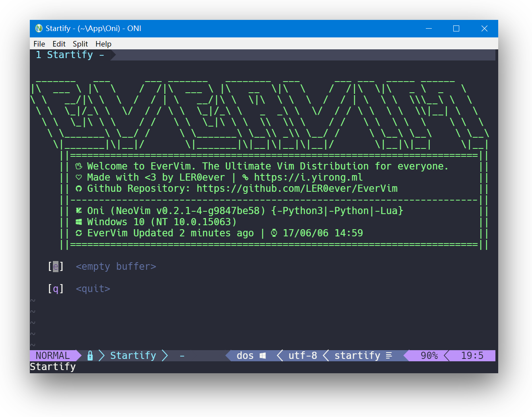Open the https://github.com/LER0ever/EverVim link

point(297,189)
